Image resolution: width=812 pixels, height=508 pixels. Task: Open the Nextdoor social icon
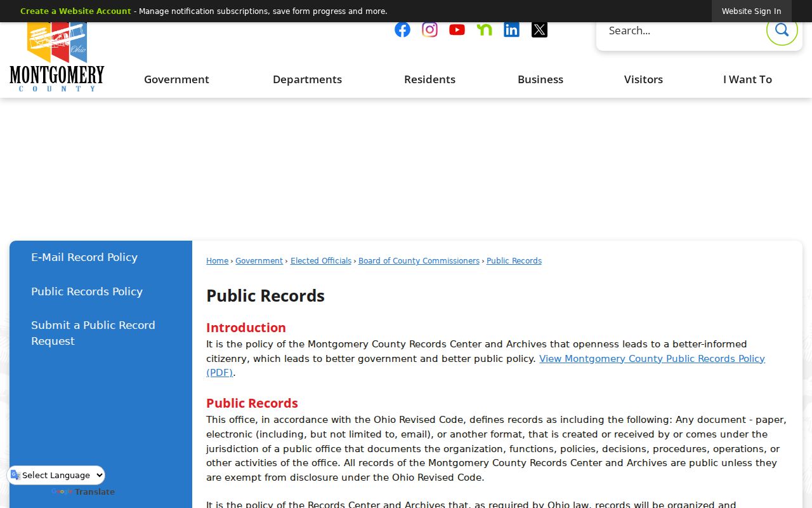click(x=484, y=30)
